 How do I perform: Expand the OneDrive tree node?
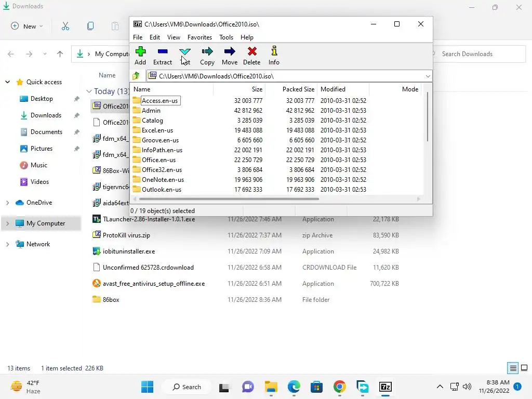coord(7,203)
